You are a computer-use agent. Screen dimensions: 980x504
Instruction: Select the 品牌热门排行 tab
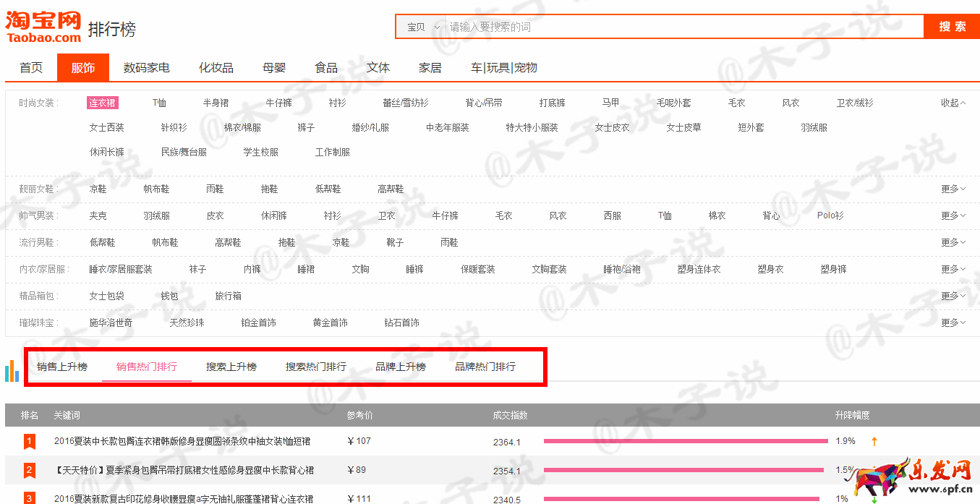click(485, 367)
